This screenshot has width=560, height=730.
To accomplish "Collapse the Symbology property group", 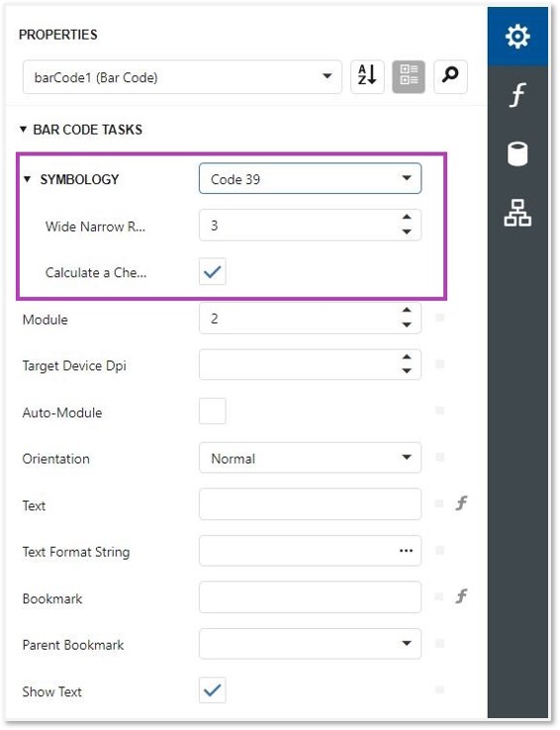I will (27, 179).
